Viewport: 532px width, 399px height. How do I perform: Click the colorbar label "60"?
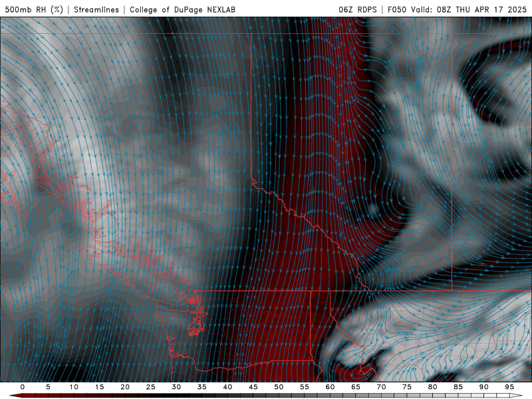(330, 387)
